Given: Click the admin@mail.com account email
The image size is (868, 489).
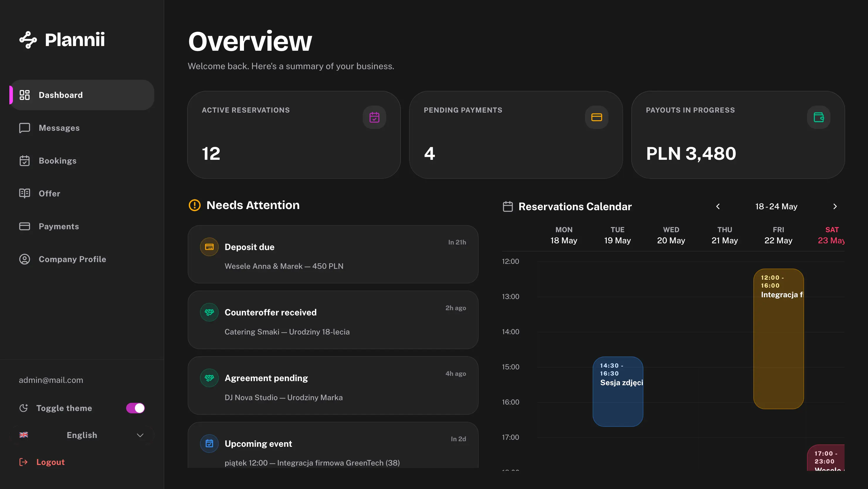Looking at the screenshot, I should pyautogui.click(x=51, y=380).
